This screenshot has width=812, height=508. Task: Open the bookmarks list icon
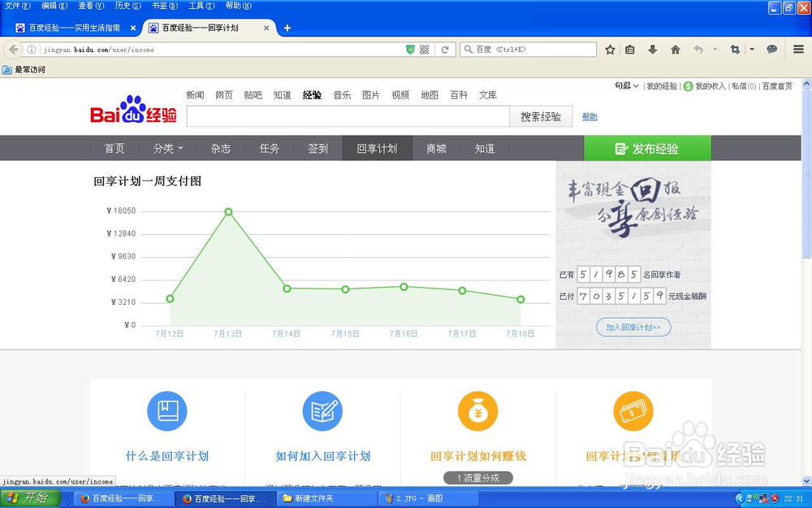(x=630, y=50)
